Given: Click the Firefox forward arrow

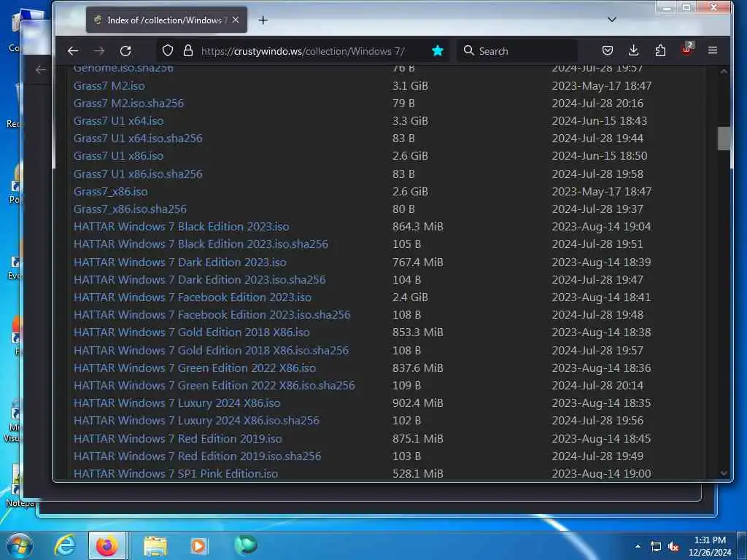Looking at the screenshot, I should tap(99, 51).
